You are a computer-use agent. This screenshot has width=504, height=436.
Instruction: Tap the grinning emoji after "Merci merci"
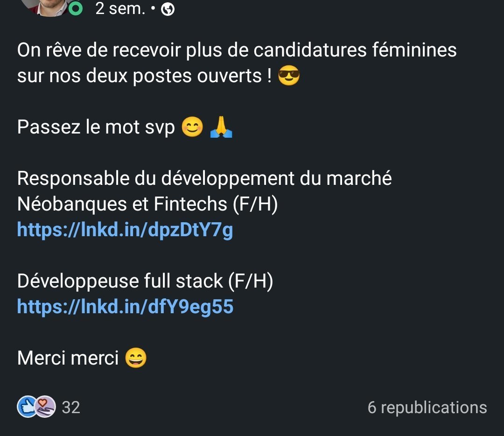tap(136, 358)
